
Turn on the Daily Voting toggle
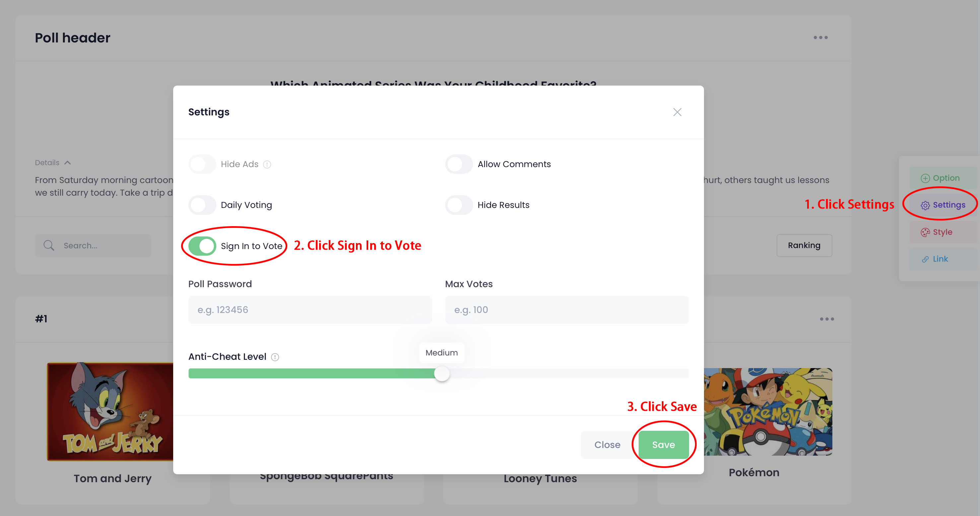click(202, 205)
